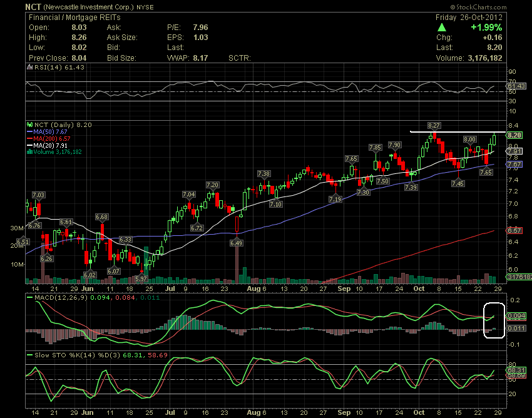This screenshot has width=532, height=418.
Task: Click the RSI(14) 61.43 indicator label
Action: [59, 67]
